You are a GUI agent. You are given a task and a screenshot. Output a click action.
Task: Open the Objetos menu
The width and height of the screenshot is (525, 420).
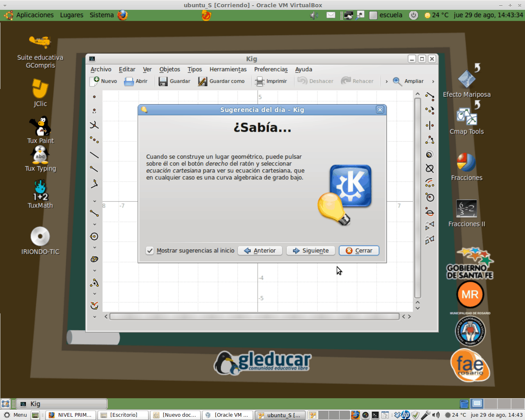click(x=169, y=69)
